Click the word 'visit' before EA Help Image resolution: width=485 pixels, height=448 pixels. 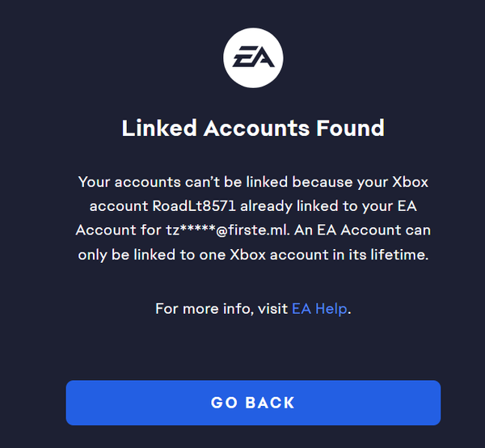(273, 308)
